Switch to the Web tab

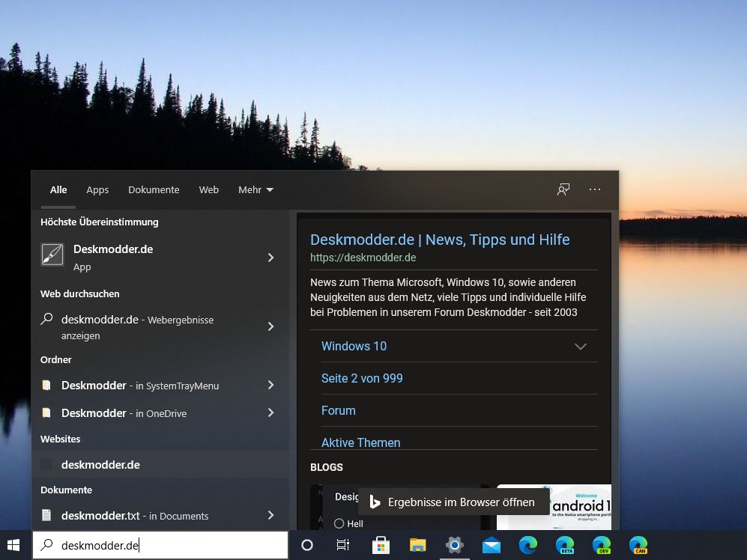(208, 189)
